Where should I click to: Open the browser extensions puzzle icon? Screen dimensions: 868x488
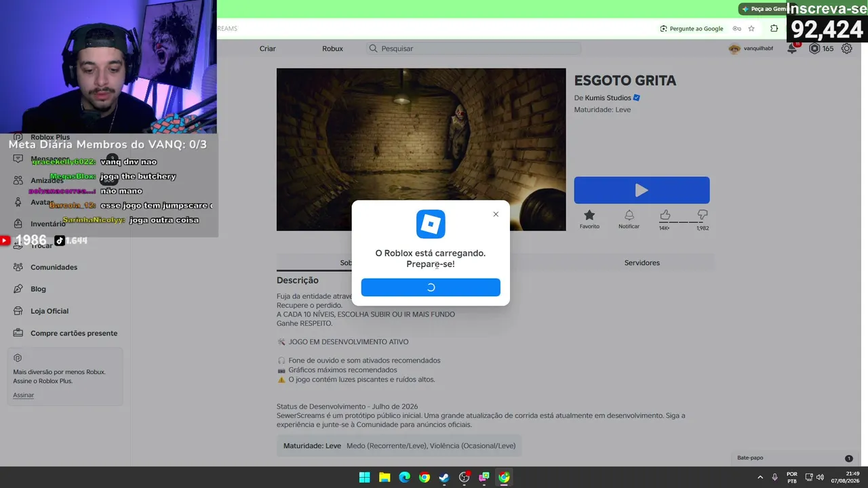click(774, 28)
